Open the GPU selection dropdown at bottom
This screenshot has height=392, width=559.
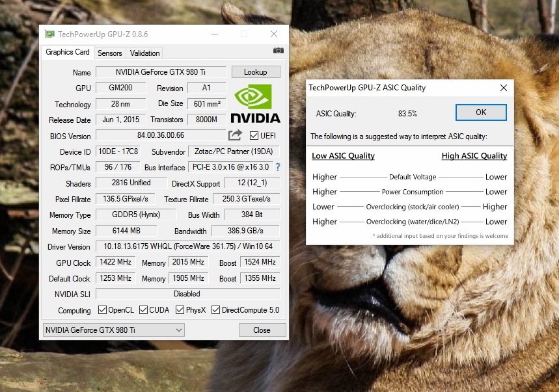114,330
